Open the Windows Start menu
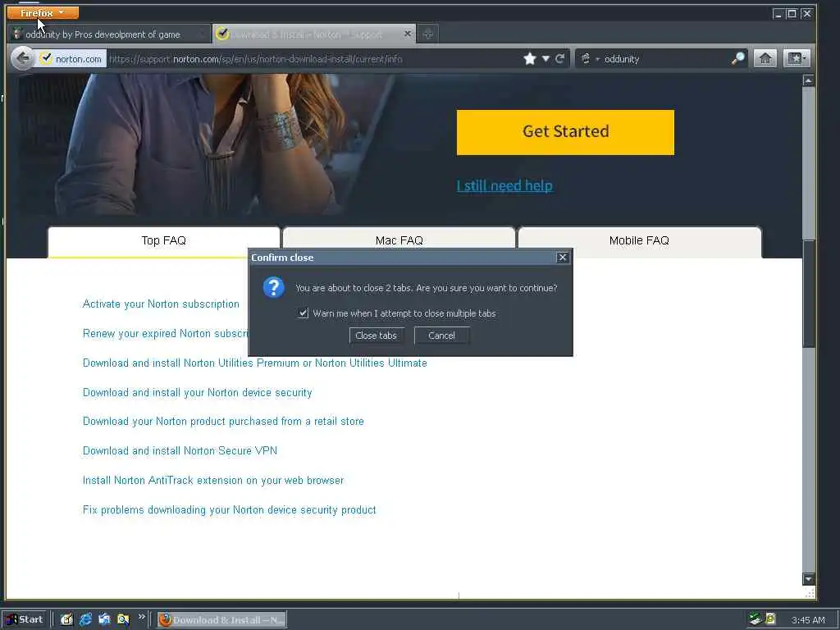 click(25, 620)
